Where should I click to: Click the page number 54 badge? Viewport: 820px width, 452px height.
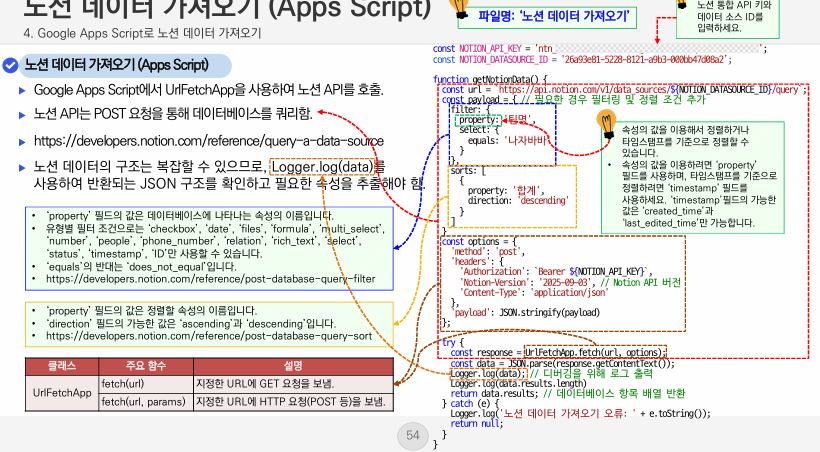pos(413,435)
